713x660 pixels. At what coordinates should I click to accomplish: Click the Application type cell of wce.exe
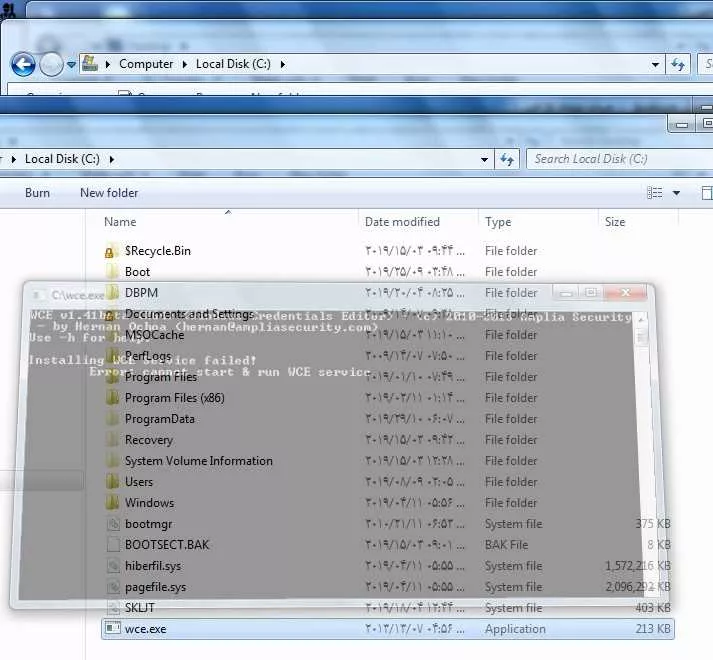coord(515,629)
